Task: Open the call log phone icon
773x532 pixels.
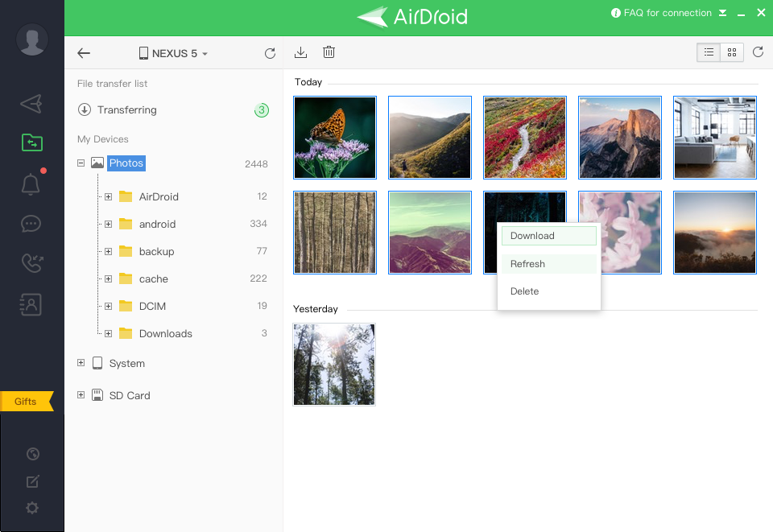Action: tap(32, 263)
